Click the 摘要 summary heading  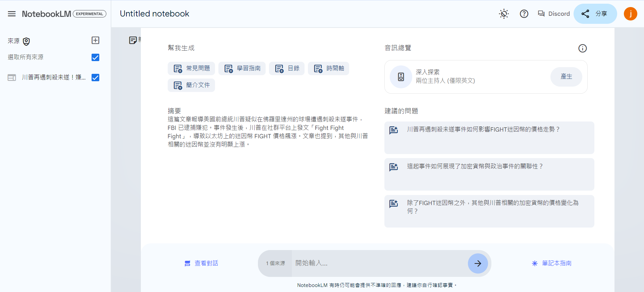[174, 111]
